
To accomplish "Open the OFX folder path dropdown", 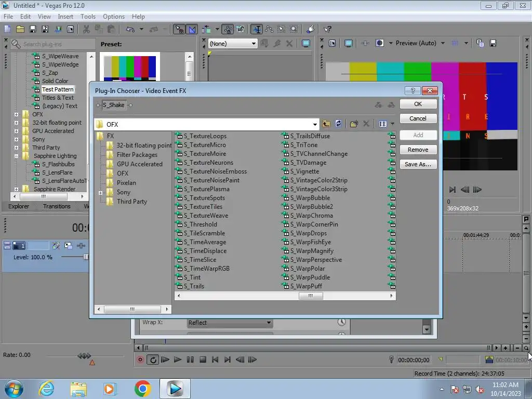I will (x=315, y=125).
